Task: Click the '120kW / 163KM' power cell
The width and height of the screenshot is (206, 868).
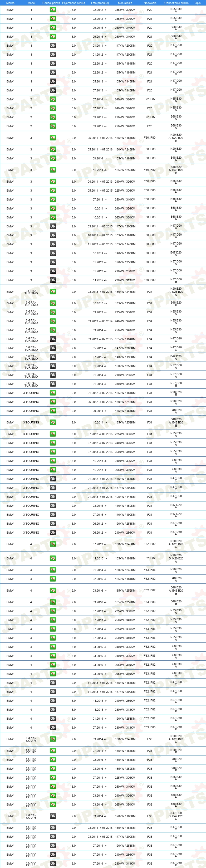Action: tap(125, 816)
